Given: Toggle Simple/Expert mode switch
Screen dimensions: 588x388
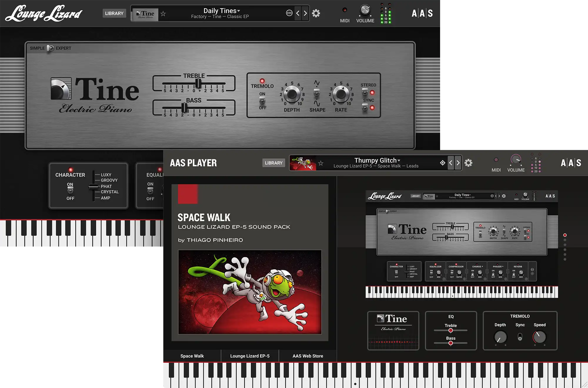Looking at the screenshot, I should (50, 48).
